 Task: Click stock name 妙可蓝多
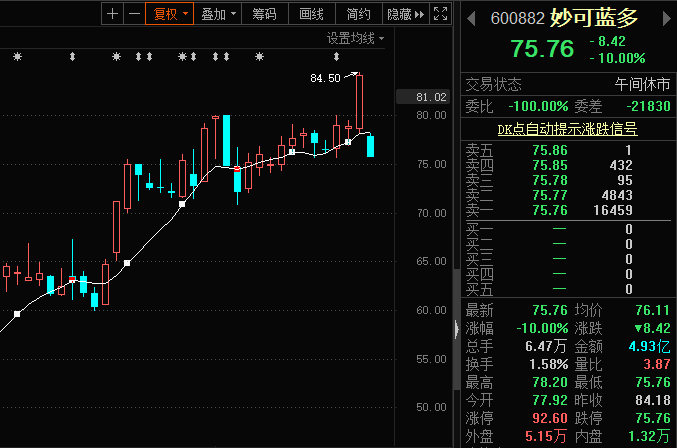(594, 18)
